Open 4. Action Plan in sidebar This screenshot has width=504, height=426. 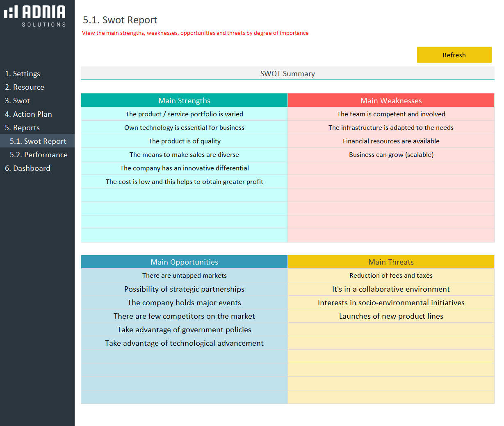tap(28, 114)
